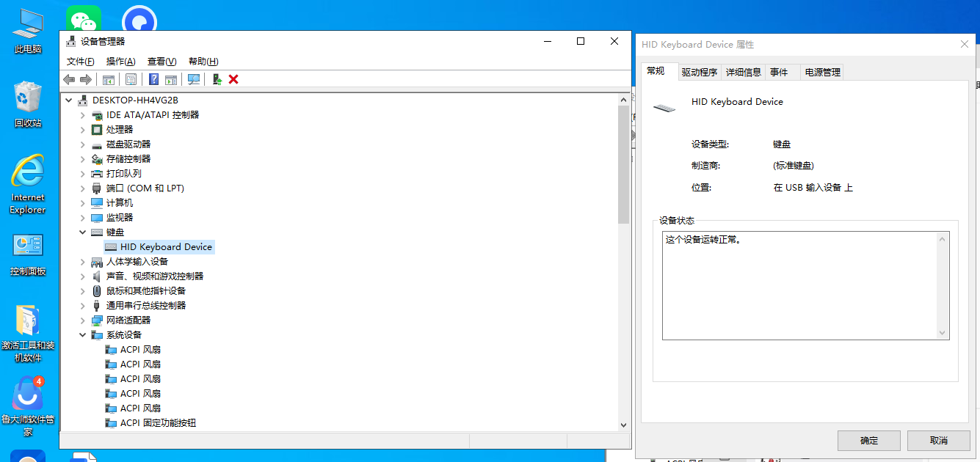Expand the 处理器 node arrow
980x462 pixels.
tap(83, 129)
